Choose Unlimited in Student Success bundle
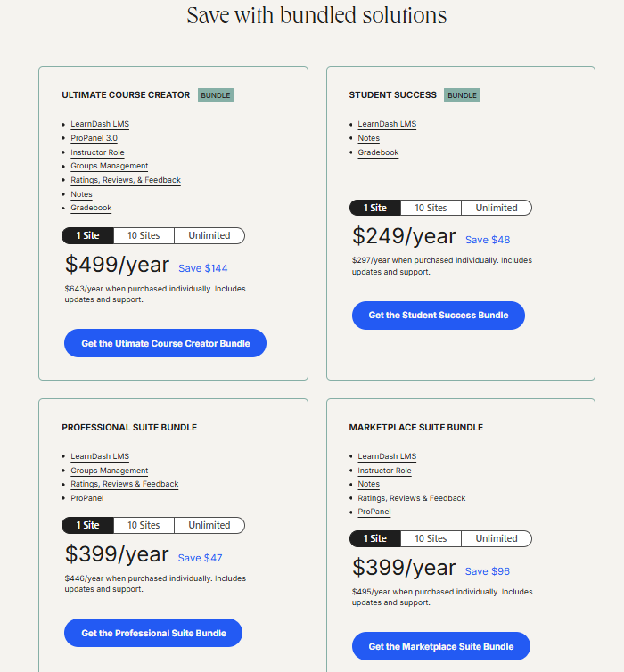624x672 pixels. (x=496, y=208)
